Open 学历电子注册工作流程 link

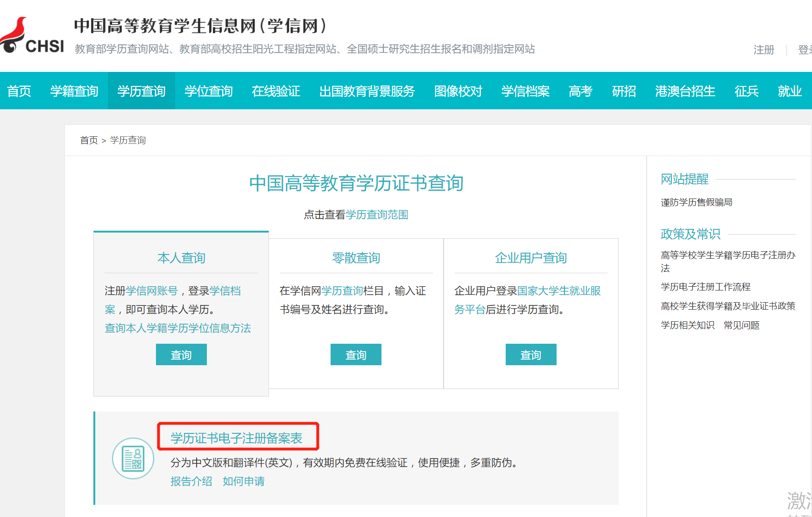706,287
